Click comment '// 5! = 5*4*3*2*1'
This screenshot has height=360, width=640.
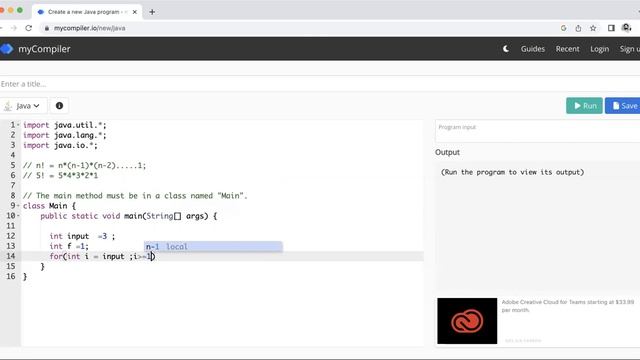60,176
